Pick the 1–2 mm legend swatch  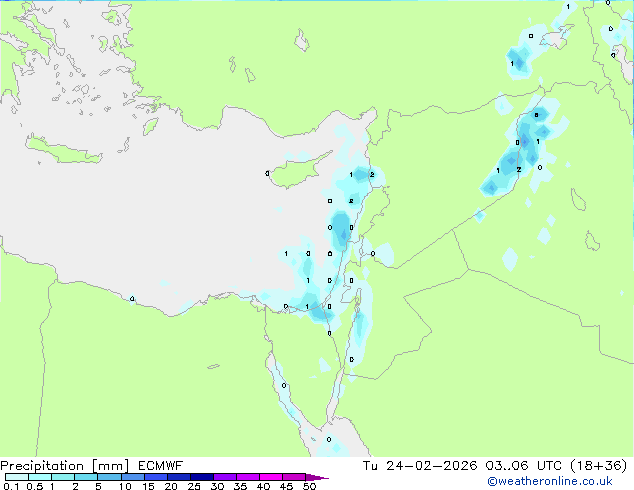point(63,477)
